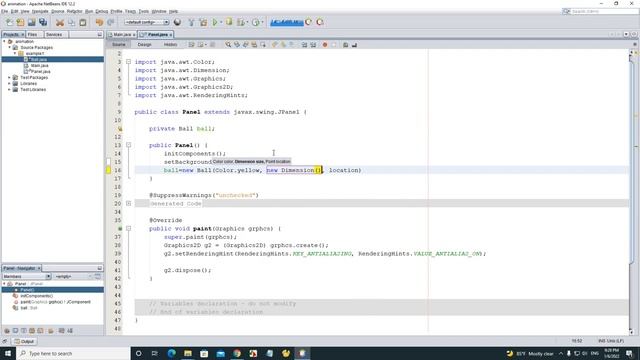640x360 pixels.
Task: Minimize the Projects panel window group
Action: click(x=100, y=35)
